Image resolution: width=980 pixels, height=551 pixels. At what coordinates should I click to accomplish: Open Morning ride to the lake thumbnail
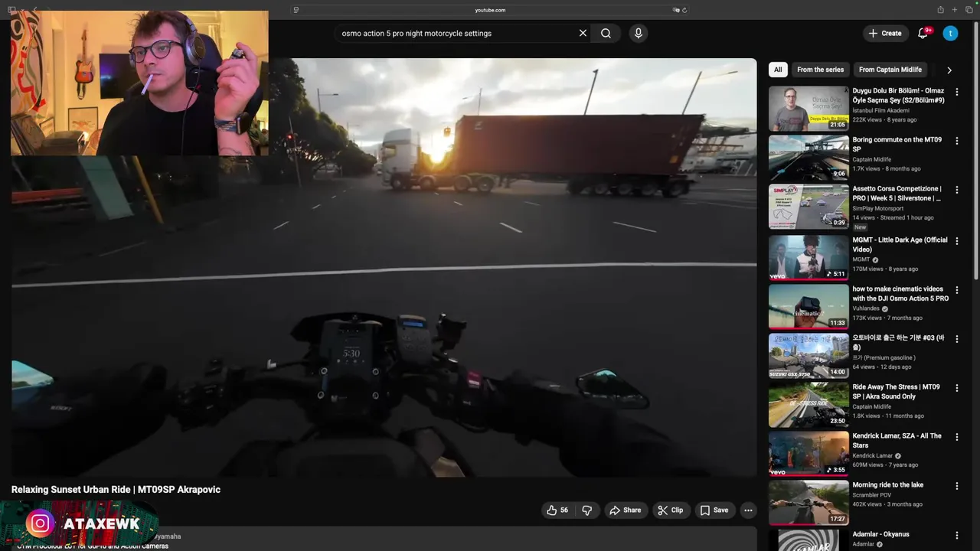[x=808, y=502]
